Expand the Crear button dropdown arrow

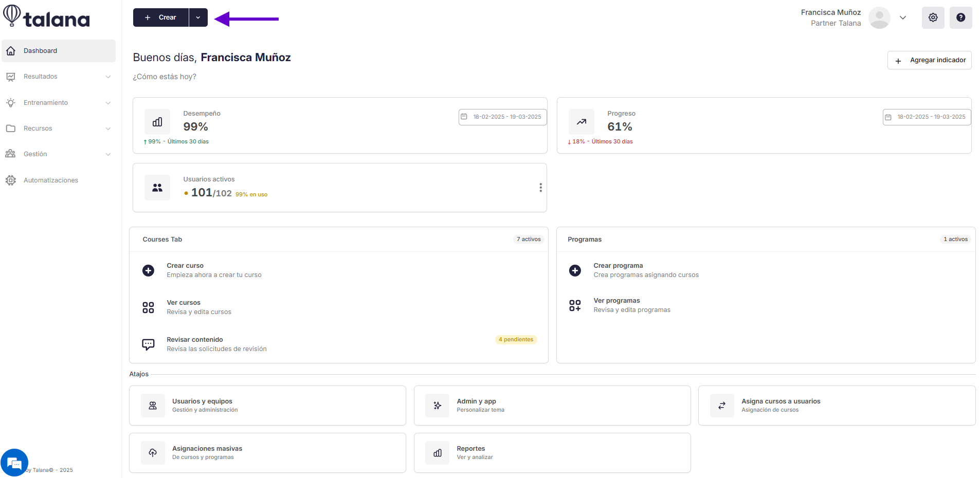198,17
